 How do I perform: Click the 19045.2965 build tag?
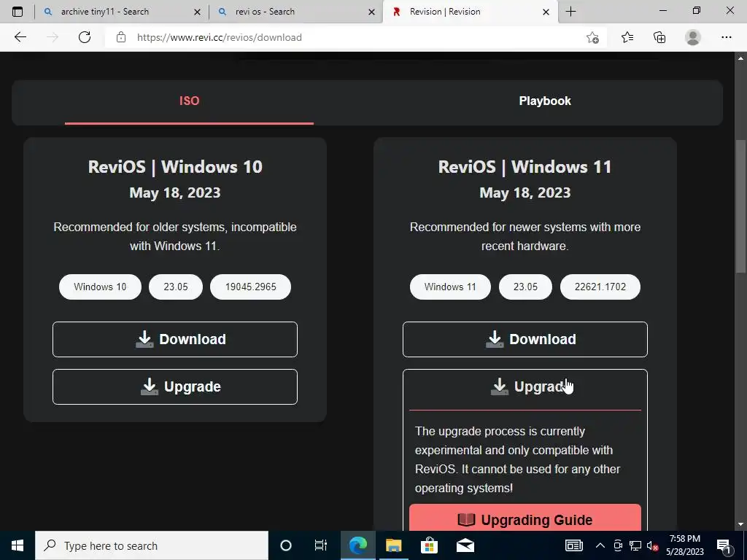pyautogui.click(x=251, y=287)
